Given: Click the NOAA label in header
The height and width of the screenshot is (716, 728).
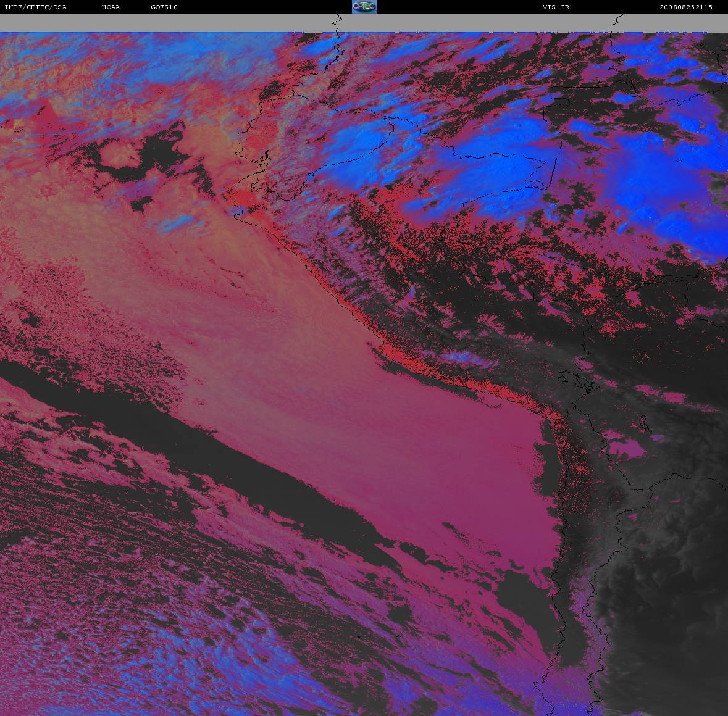Looking at the screenshot, I should [111, 7].
